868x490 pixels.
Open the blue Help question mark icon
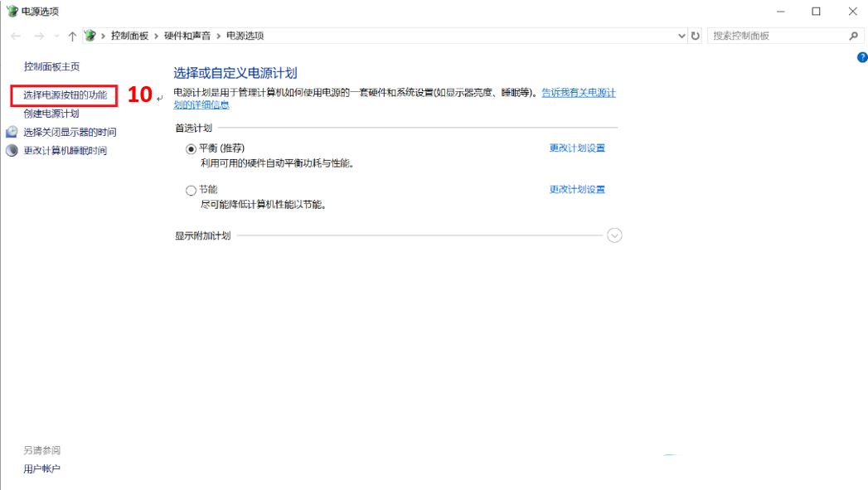pyautogui.click(x=861, y=56)
